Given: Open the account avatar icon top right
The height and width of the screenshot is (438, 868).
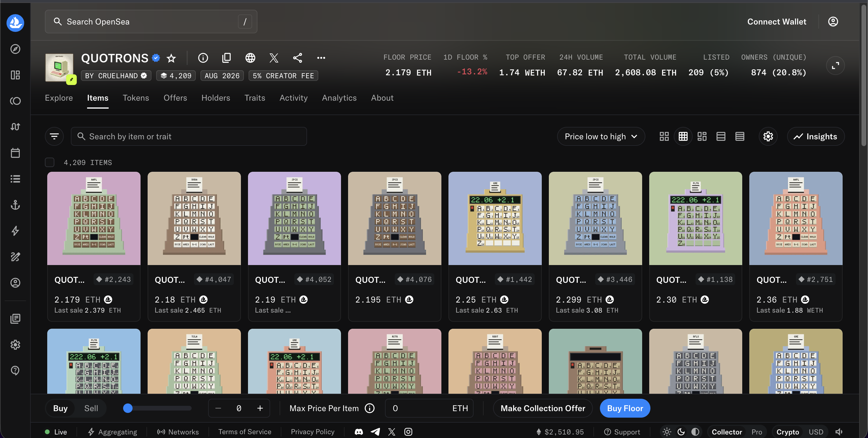Looking at the screenshot, I should coord(833,22).
